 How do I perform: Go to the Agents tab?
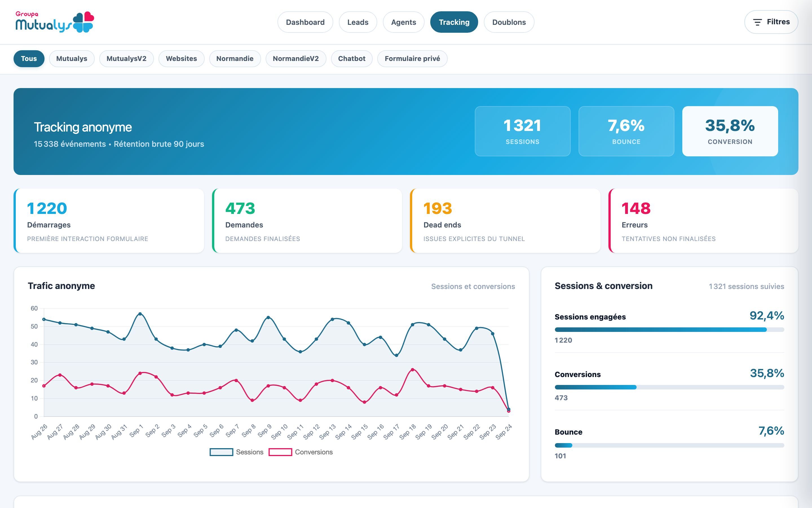coord(403,22)
